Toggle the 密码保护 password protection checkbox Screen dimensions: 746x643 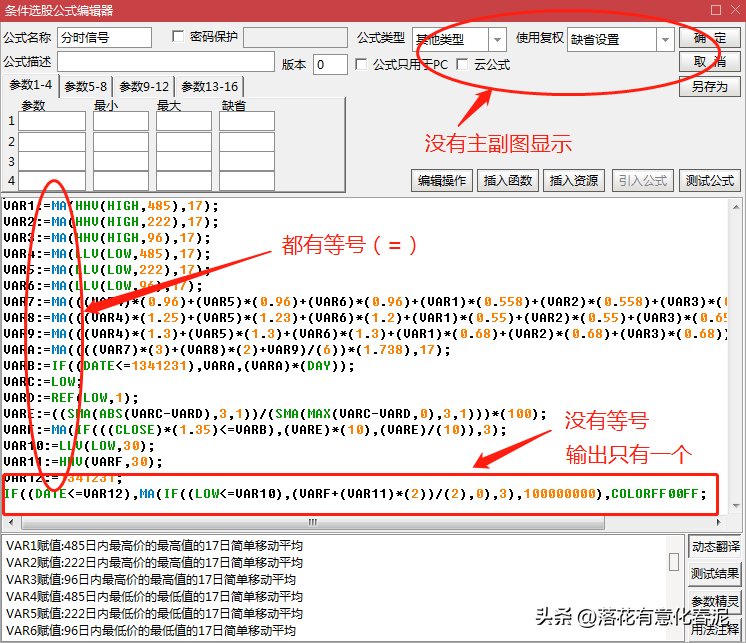(x=177, y=37)
